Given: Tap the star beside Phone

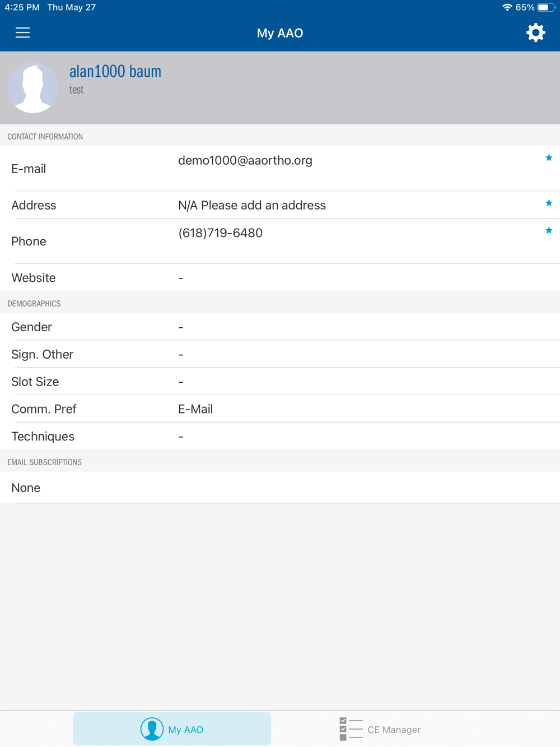Looking at the screenshot, I should click(549, 230).
